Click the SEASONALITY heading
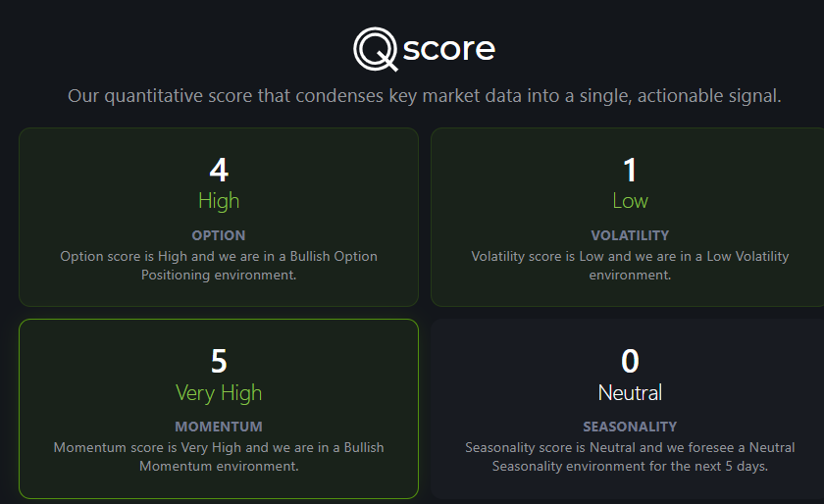The image size is (824, 504). click(x=630, y=427)
